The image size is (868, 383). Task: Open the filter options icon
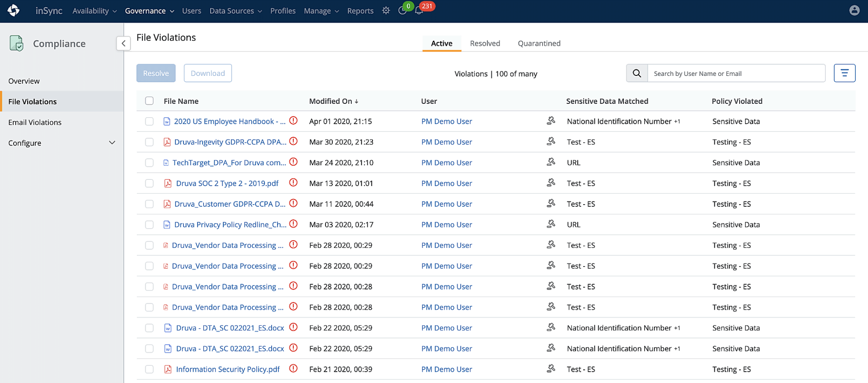[844, 73]
